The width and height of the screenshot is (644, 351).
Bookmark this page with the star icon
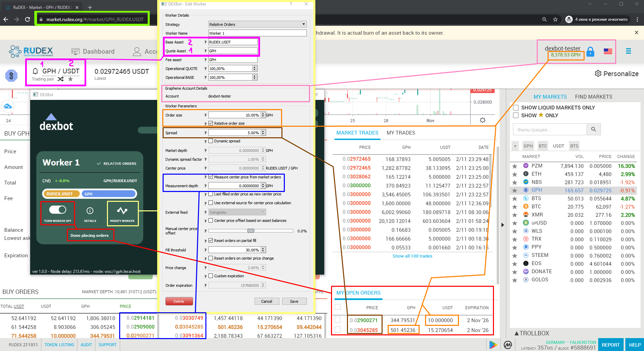click(555, 19)
